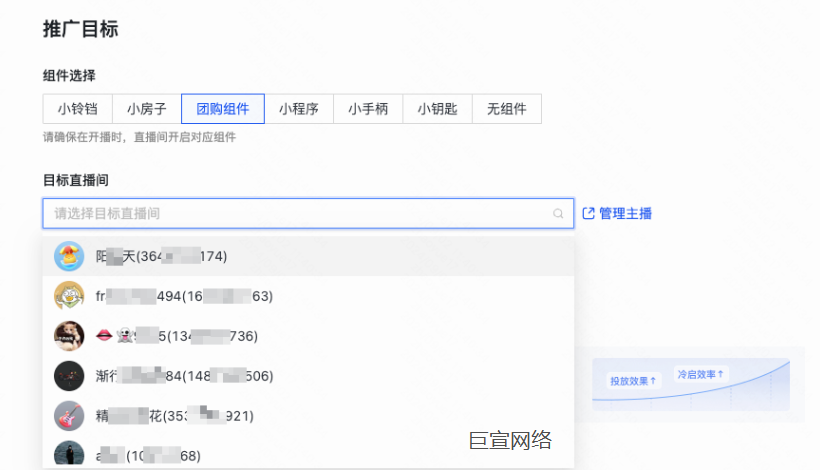This screenshot has height=470, width=820.
Task: Choose the streamer ending in 921)
Action: [x=308, y=416]
